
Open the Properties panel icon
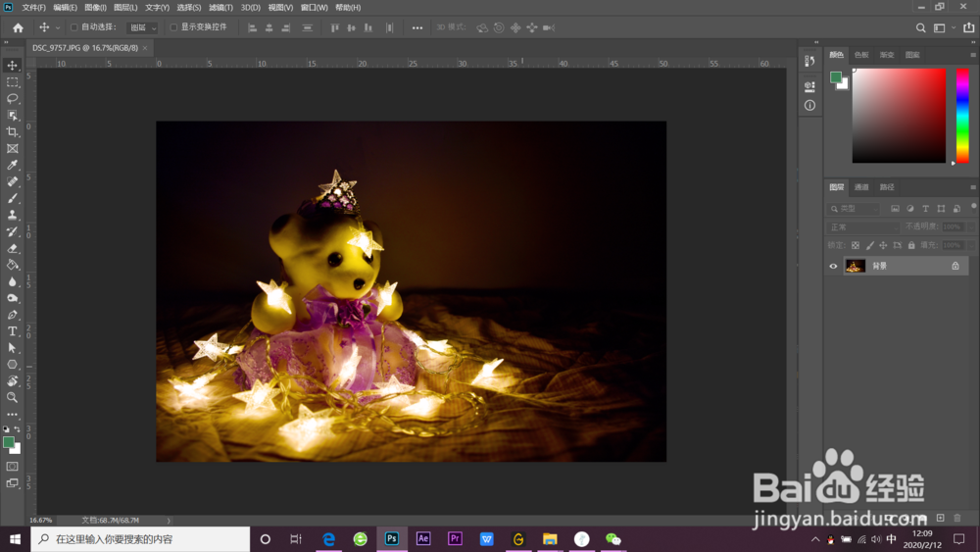[810, 85]
